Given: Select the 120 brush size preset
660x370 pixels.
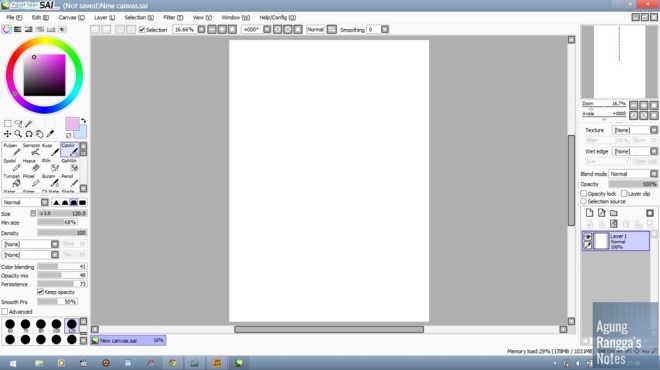Looking at the screenshot, I should (x=72, y=325).
